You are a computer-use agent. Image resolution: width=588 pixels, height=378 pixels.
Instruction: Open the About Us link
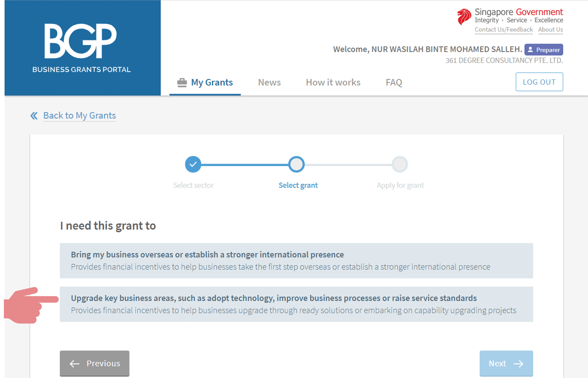click(550, 30)
